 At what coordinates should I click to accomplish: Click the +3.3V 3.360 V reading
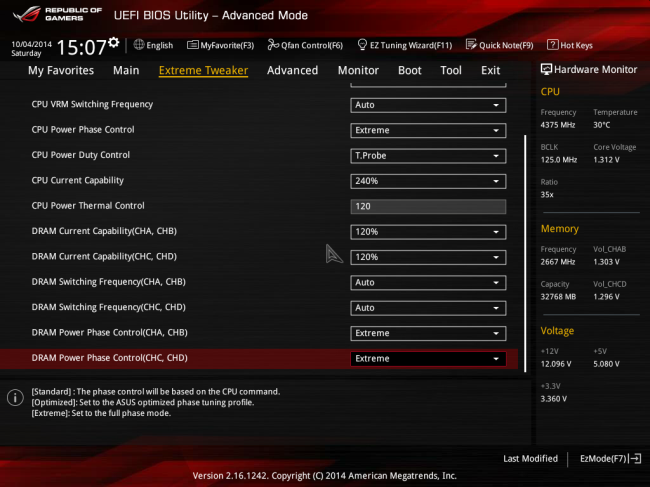click(x=553, y=398)
